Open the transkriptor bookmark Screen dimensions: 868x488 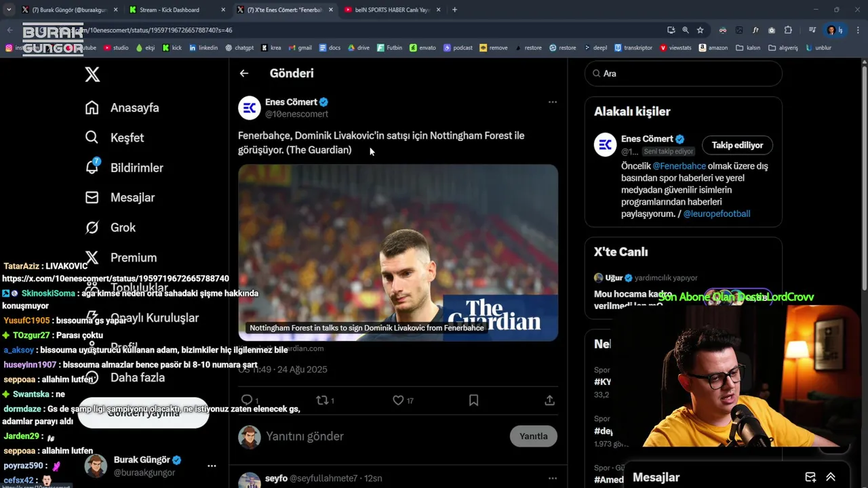[633, 48]
